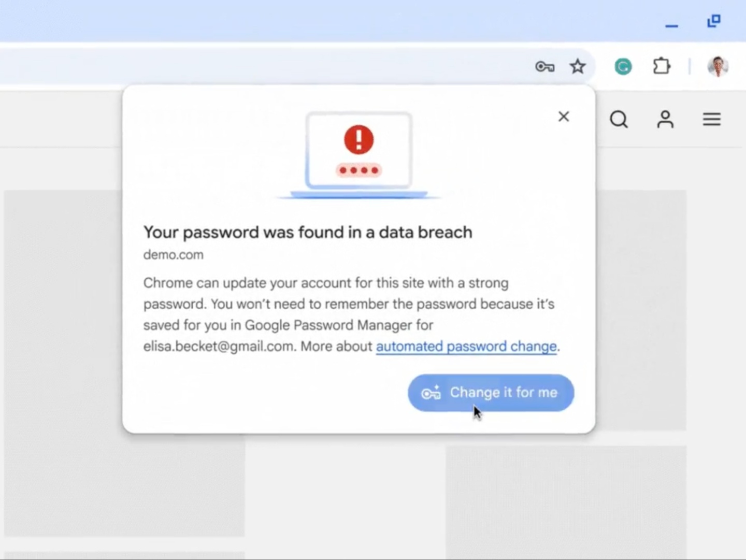Follow the "automated password change" link
This screenshot has width=746, height=560.
[466, 346]
